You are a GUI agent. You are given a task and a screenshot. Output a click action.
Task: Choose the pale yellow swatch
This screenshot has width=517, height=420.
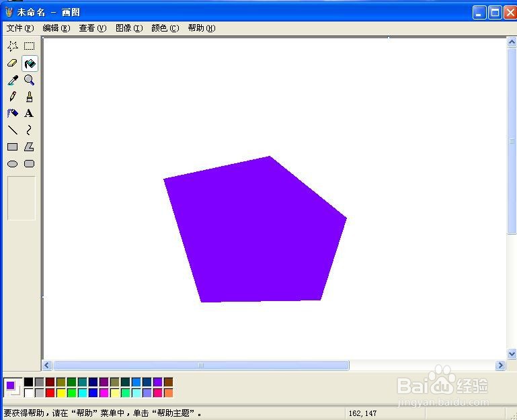coord(115,392)
